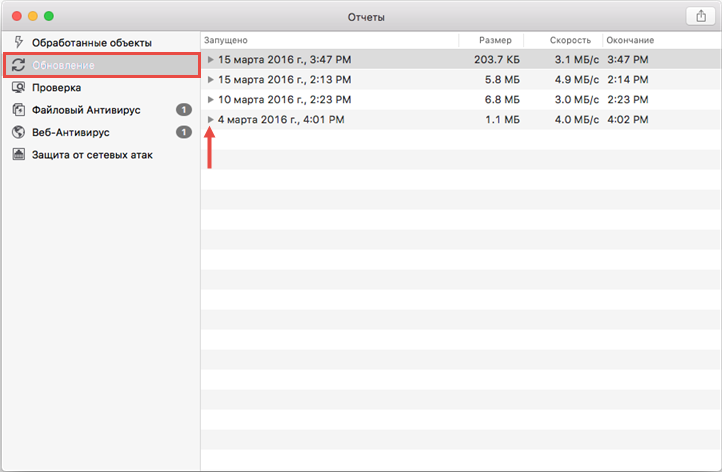The height and width of the screenshot is (472, 722).
Task: Sort by the Запущено column header
Action: click(330, 40)
